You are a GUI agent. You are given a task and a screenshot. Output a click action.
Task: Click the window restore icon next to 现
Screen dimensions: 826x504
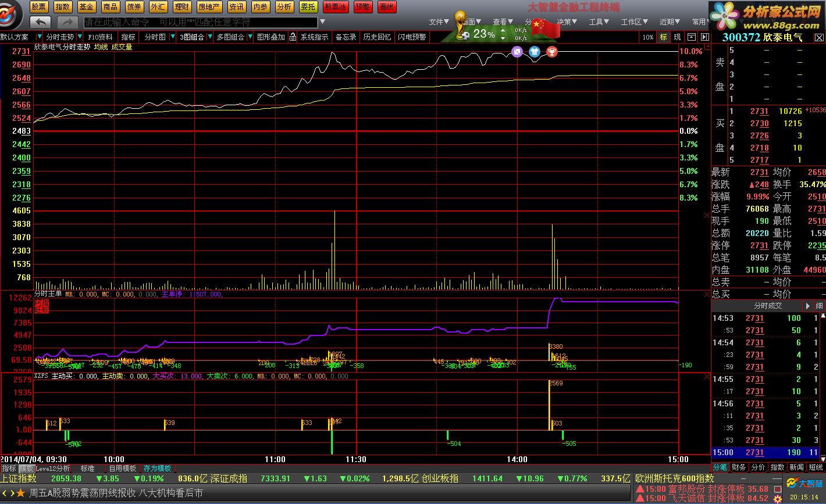691,37
